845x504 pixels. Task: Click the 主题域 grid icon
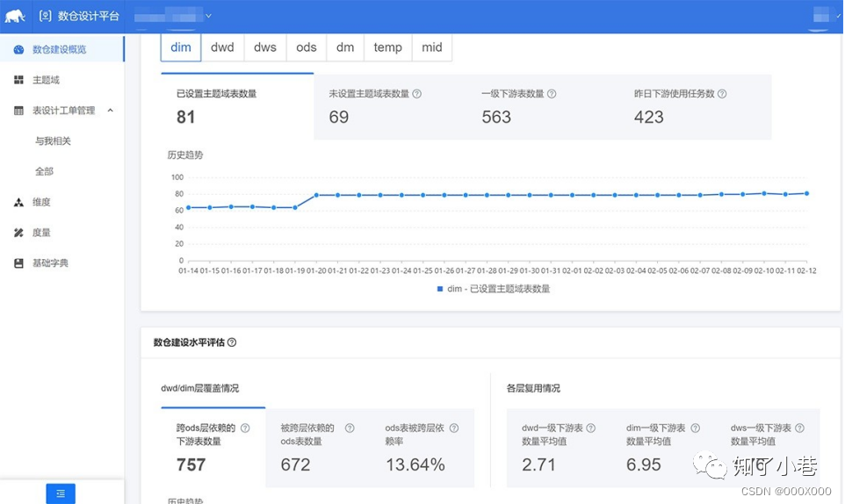click(18, 80)
